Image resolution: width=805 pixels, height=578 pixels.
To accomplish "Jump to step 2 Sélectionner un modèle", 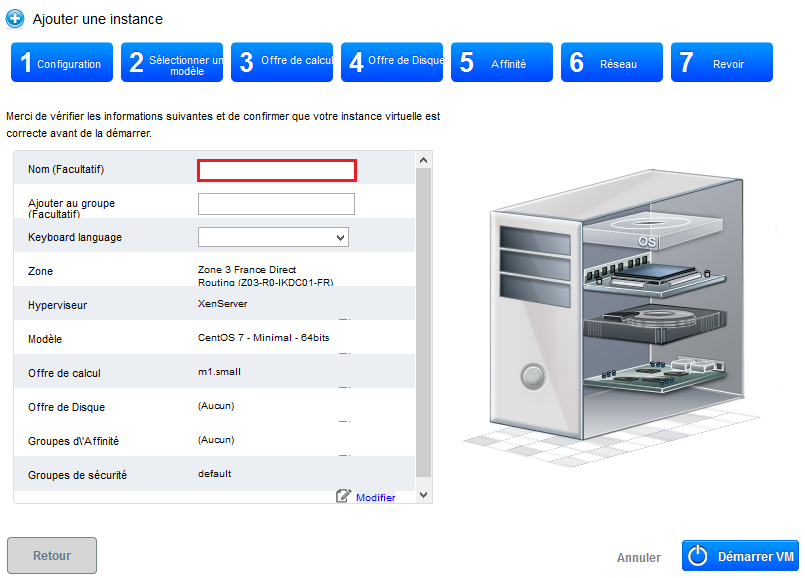I will (x=172, y=63).
